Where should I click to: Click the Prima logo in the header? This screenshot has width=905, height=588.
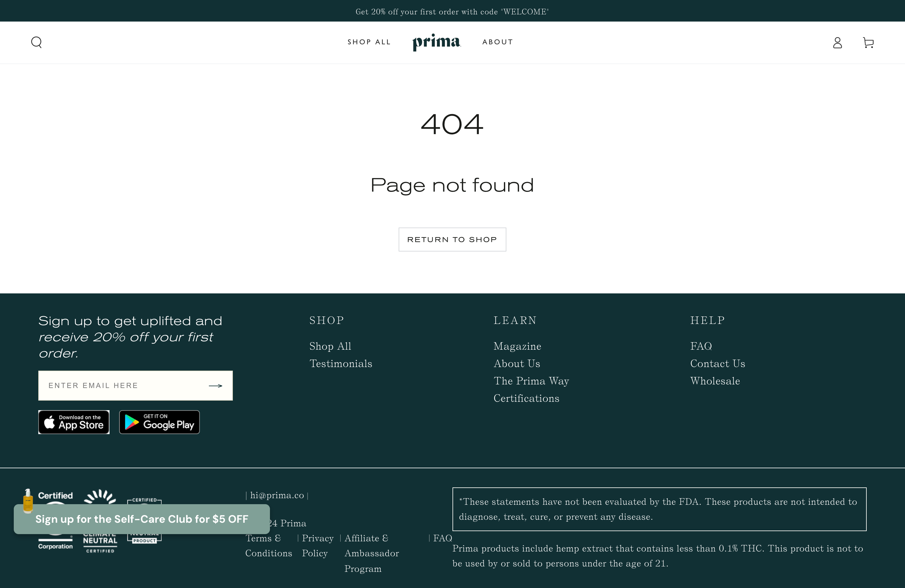click(x=436, y=42)
